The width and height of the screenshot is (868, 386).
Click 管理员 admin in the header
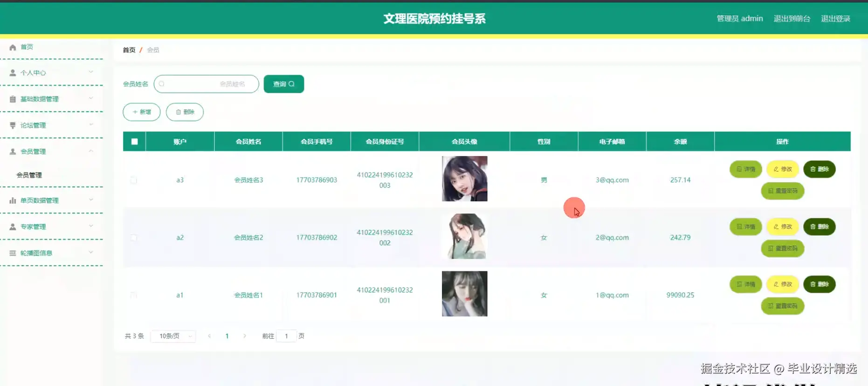coord(740,19)
